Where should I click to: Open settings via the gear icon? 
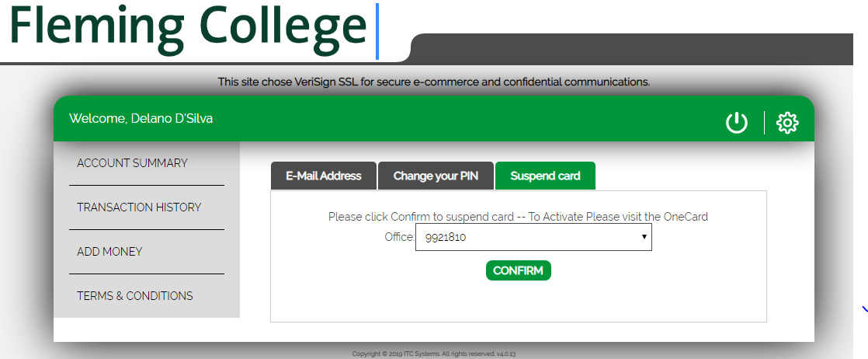(x=787, y=123)
